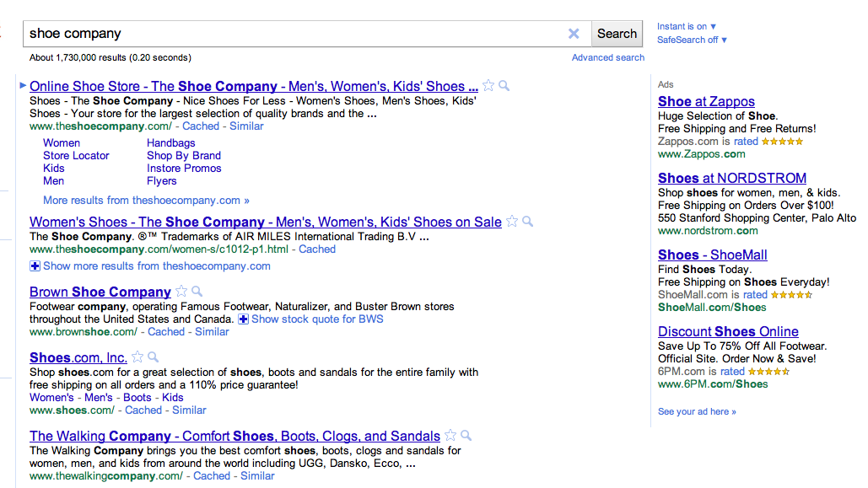Open the Women's Shoes result title
Viewport: 868px width, 488px height.
[265, 222]
